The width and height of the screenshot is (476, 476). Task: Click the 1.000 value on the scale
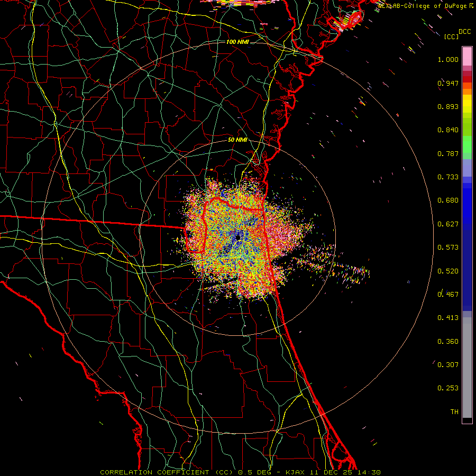point(448,59)
